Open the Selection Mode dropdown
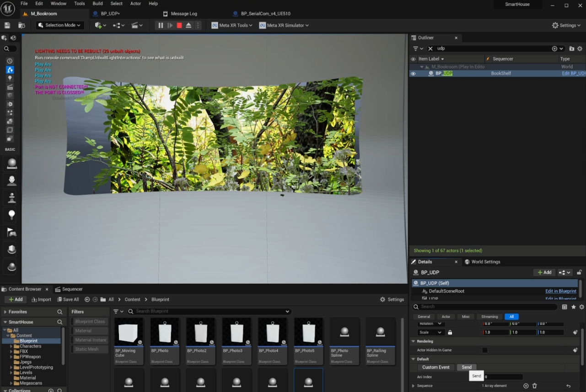Screen dimensions: 586x392 coord(60,26)
